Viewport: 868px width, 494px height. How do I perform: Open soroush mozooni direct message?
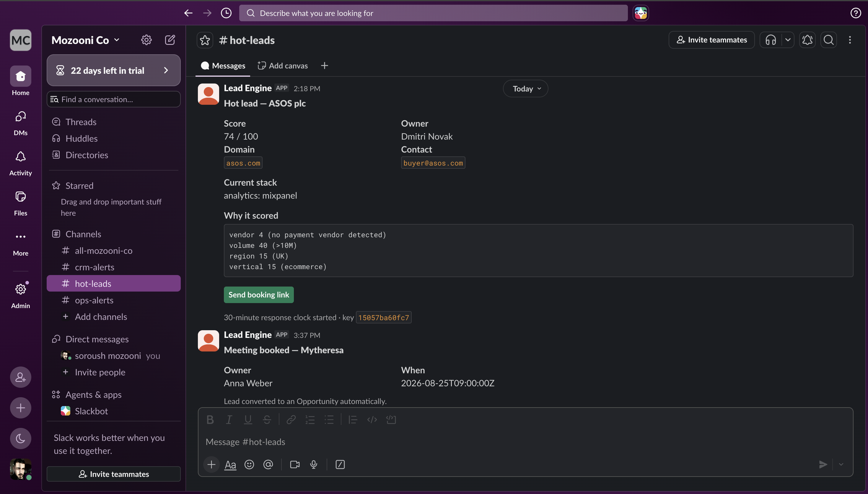113,356
